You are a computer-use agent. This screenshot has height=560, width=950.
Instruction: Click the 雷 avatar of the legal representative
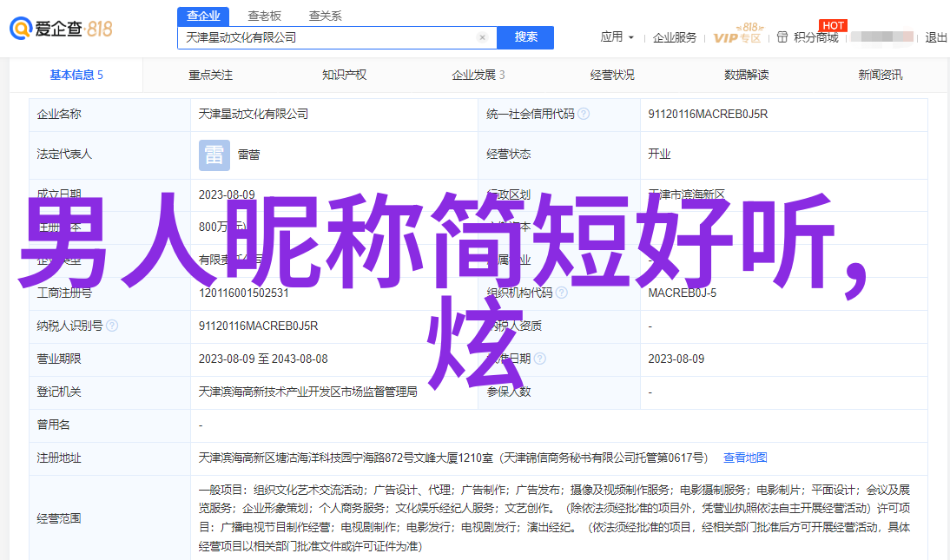click(x=214, y=155)
